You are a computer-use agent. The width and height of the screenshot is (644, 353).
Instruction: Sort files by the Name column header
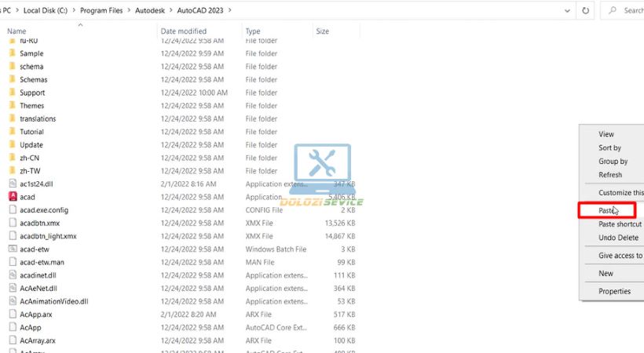point(16,31)
